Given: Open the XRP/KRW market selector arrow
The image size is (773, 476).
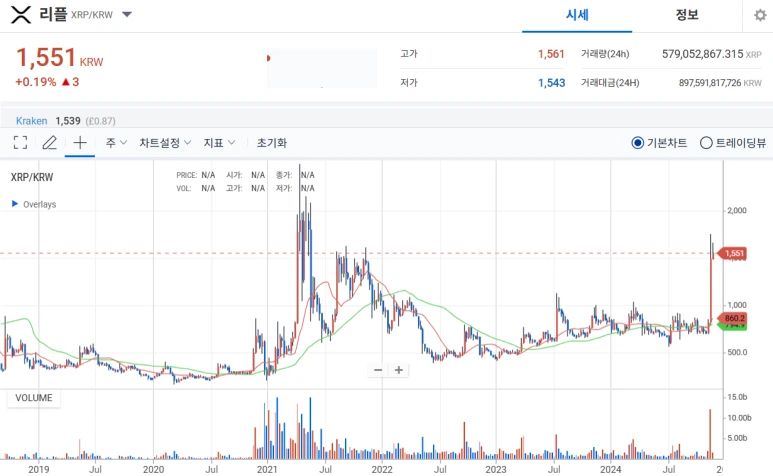Looking at the screenshot, I should [127, 14].
